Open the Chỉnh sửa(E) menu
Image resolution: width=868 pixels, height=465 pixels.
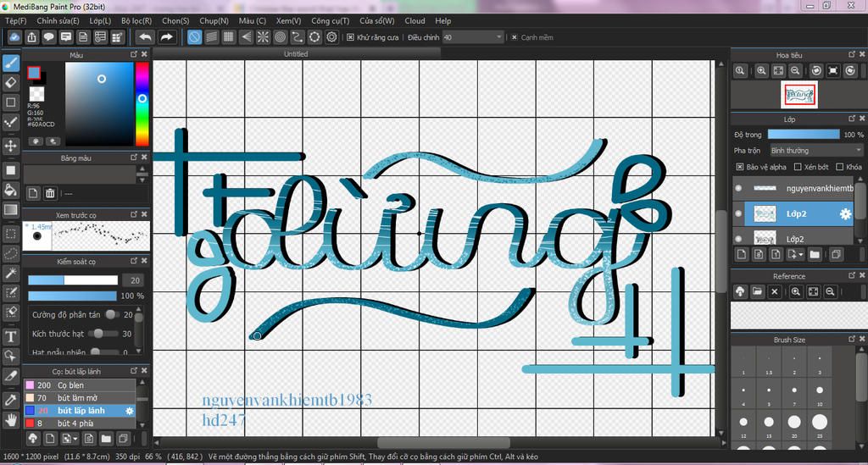[x=58, y=20]
